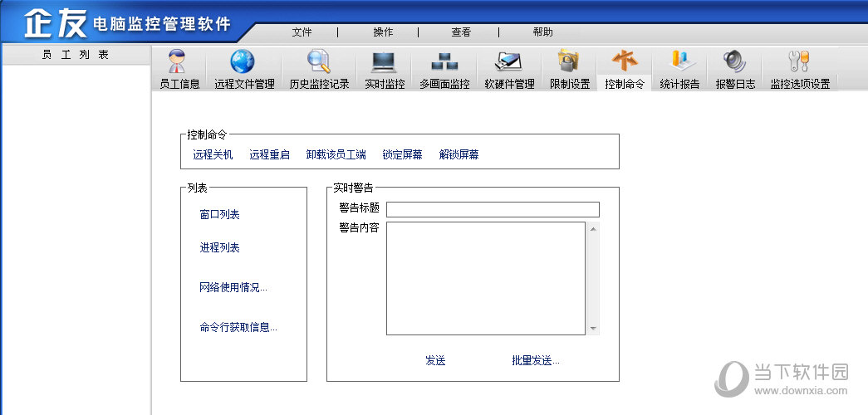Click the 锁定屏幕 lock screen link
The width and height of the screenshot is (868, 415).
tap(402, 154)
